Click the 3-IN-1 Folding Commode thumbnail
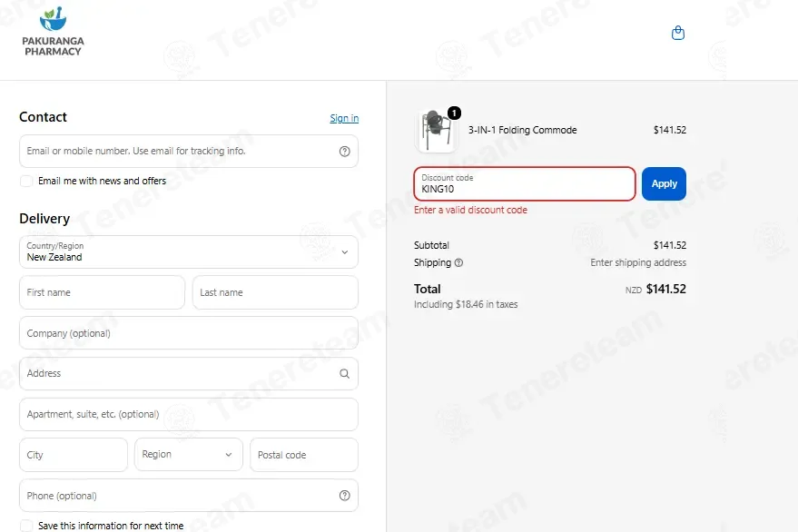Image resolution: width=798 pixels, height=532 pixels. (436, 131)
